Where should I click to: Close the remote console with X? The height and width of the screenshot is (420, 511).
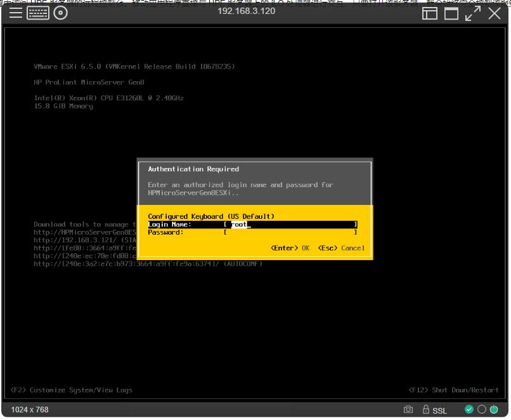coord(495,13)
